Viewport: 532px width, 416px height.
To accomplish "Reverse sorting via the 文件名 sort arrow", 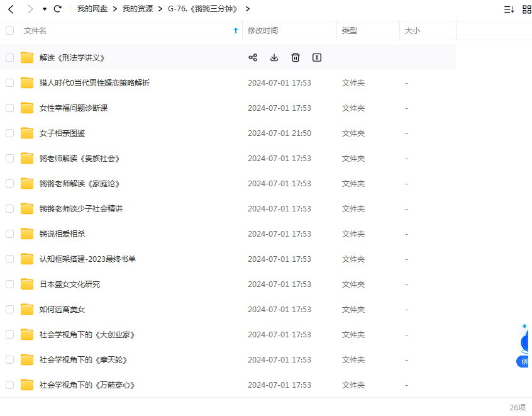I will click(235, 30).
